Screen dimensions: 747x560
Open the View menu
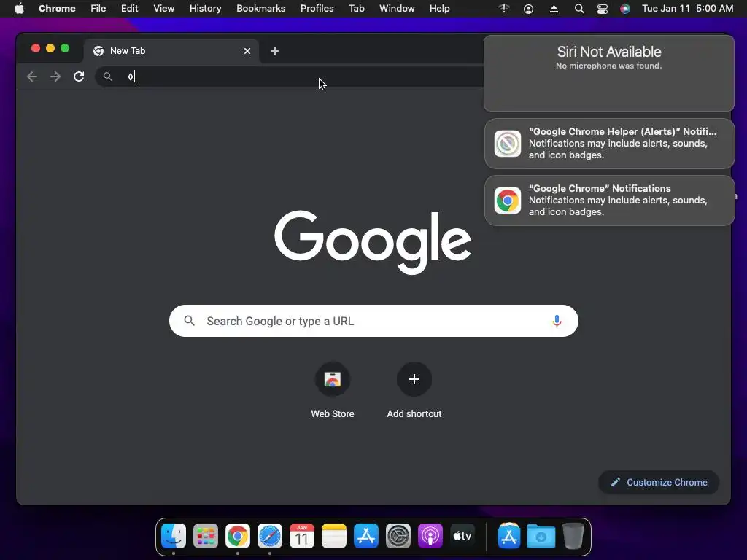pyautogui.click(x=163, y=9)
